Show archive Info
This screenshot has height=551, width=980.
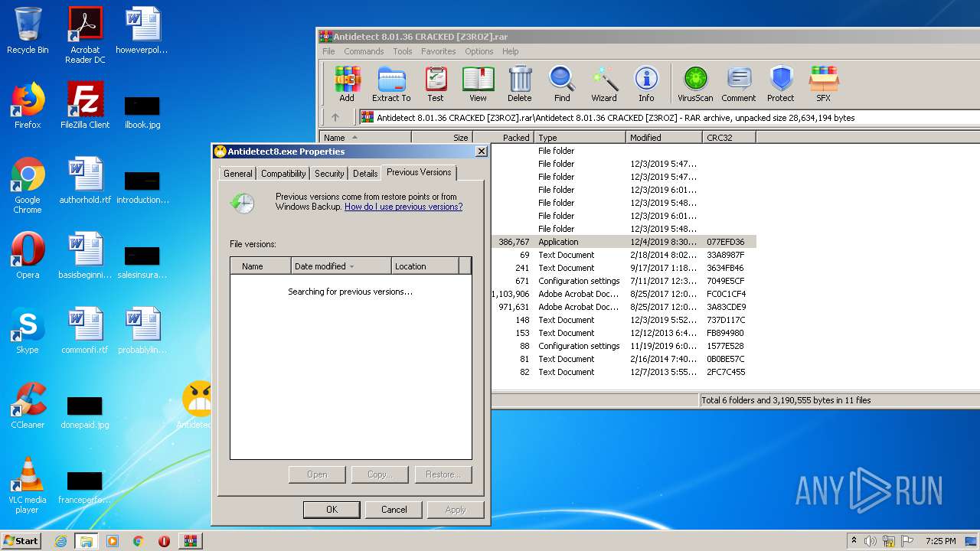646,83
